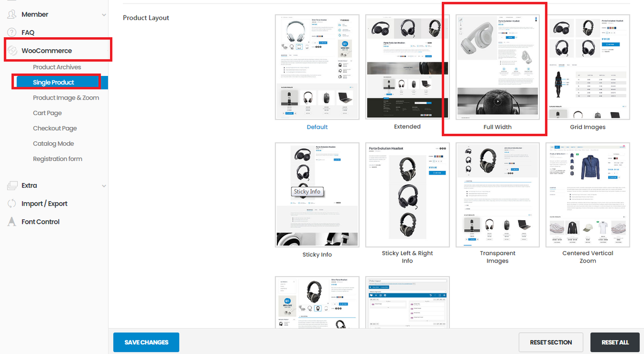This screenshot has height=354, width=644.
Task: Choose the Sticky Info layout thumbnail
Action: (317, 195)
